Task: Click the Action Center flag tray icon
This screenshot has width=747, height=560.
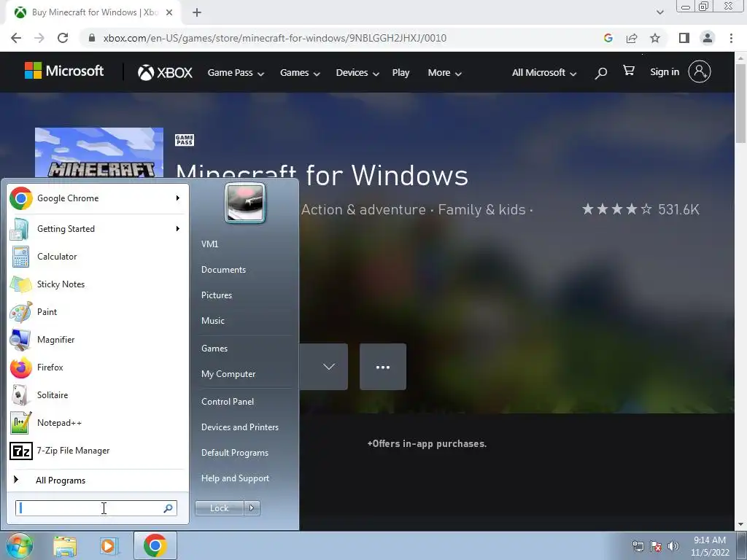Action: pos(656,546)
